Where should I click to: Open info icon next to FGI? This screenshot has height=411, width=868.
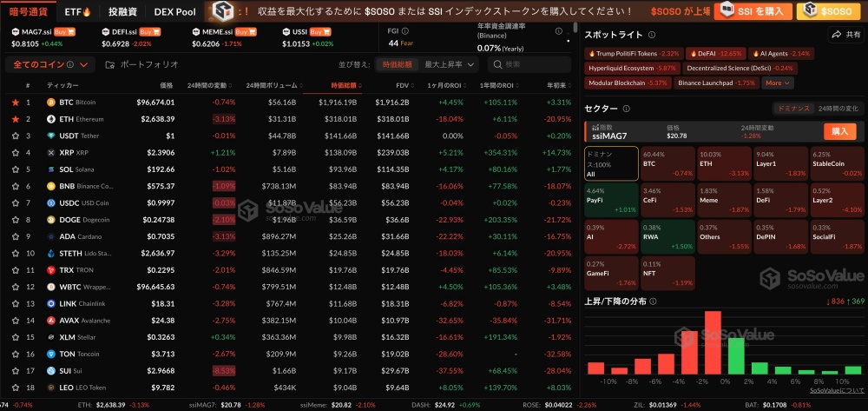tap(405, 31)
